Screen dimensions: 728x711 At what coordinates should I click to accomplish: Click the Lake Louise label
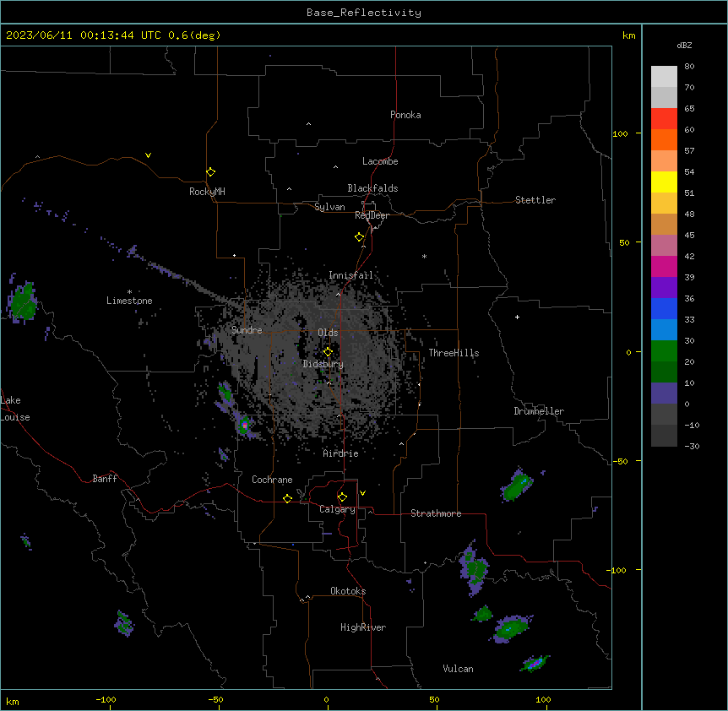(15, 409)
